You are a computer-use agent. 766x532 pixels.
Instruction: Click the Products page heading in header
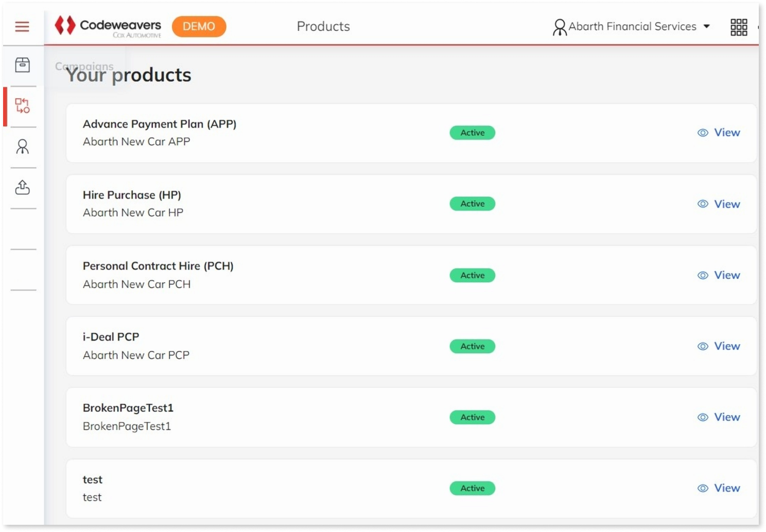point(323,26)
